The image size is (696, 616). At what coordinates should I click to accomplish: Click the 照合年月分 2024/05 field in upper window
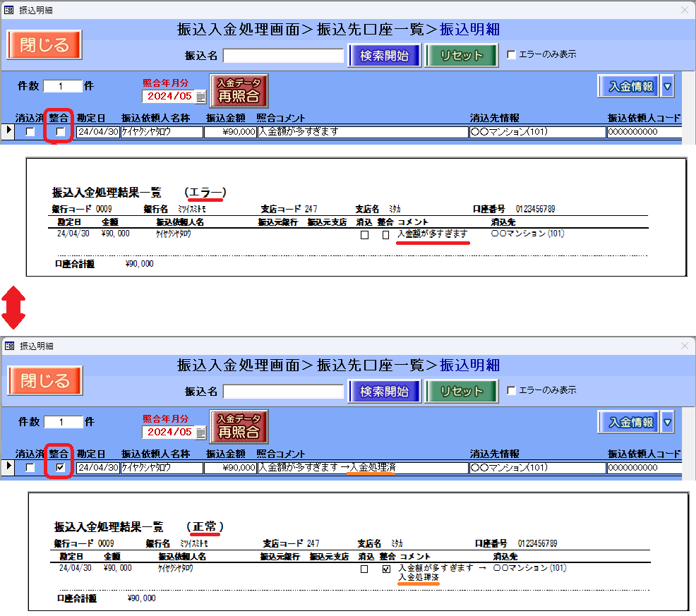pyautogui.click(x=169, y=97)
